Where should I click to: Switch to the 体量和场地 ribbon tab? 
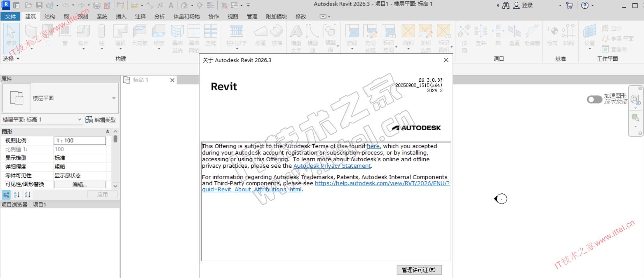[187, 16]
